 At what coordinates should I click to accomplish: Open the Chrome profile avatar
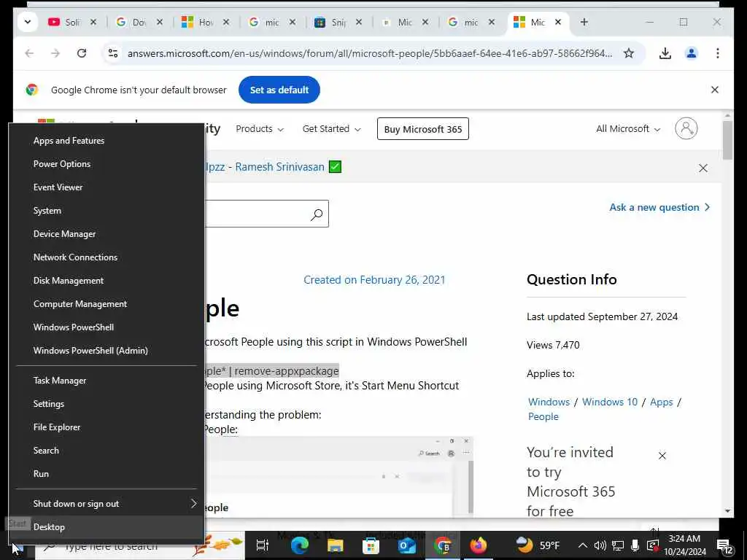pos(692,53)
